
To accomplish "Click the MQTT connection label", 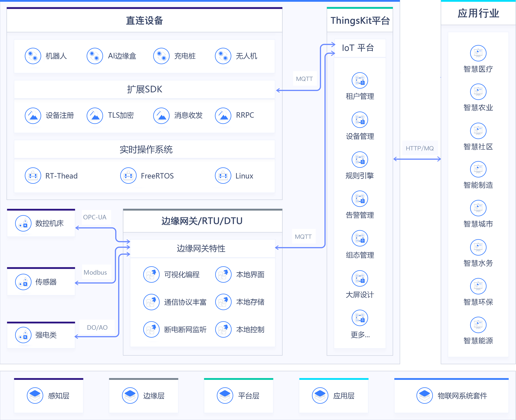I will point(304,78).
